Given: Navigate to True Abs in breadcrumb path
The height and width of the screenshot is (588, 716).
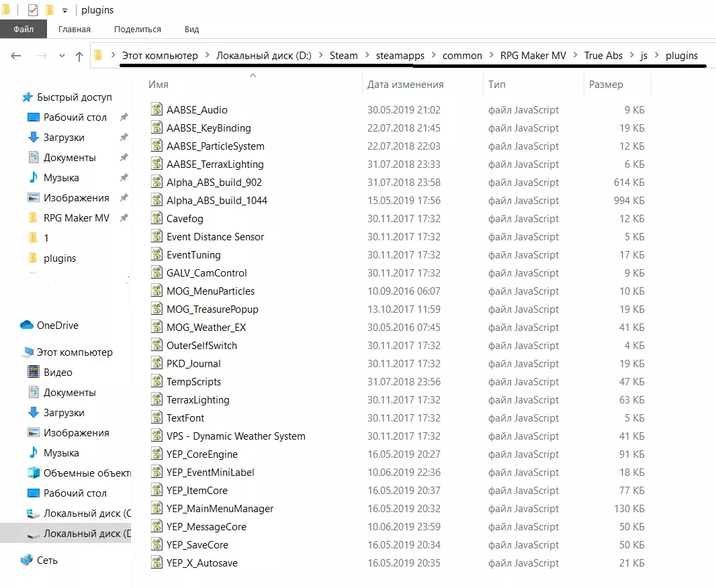Looking at the screenshot, I should (603, 56).
